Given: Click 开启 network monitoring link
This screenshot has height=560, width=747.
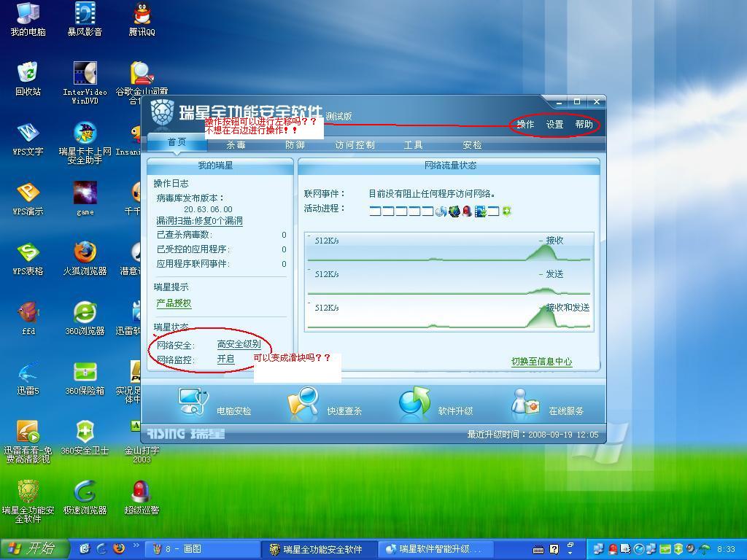Looking at the screenshot, I should 226,359.
